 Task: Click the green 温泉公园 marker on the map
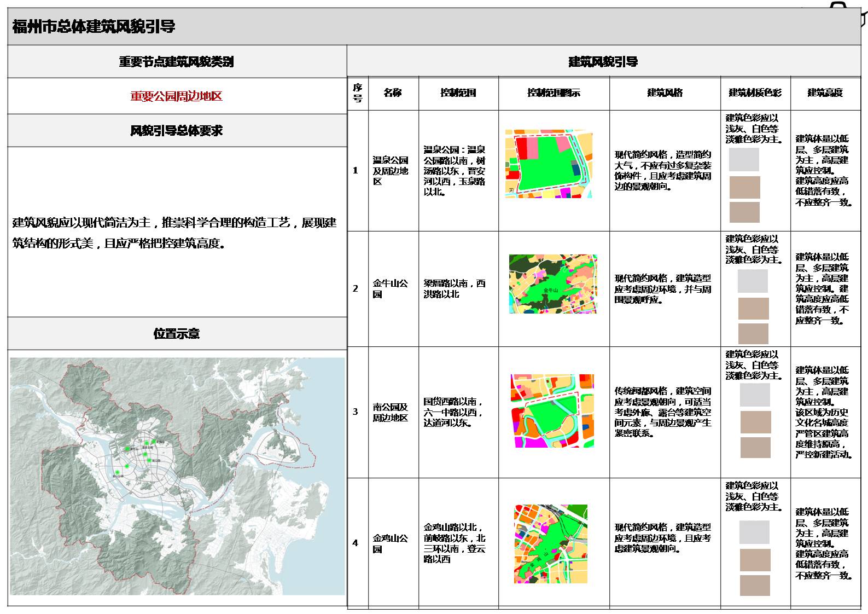coord(146,443)
